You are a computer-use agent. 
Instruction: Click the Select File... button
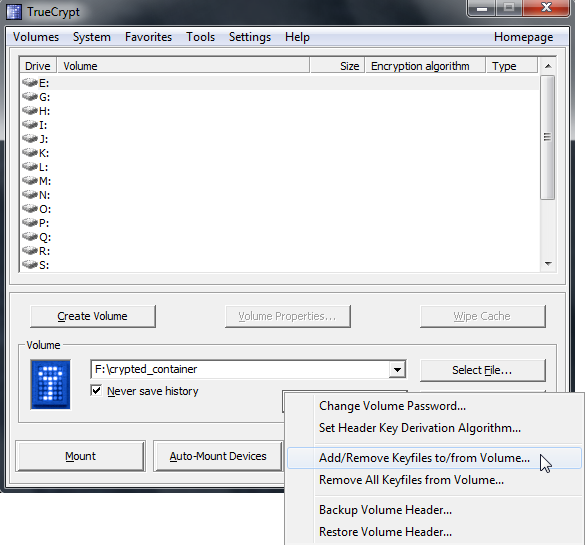point(482,370)
